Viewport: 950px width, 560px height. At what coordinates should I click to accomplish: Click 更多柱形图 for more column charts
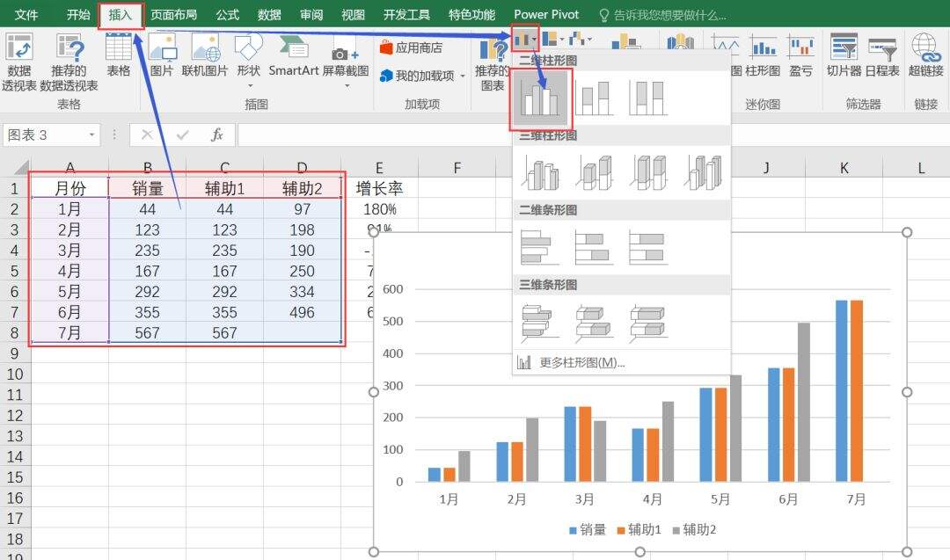[x=581, y=364]
